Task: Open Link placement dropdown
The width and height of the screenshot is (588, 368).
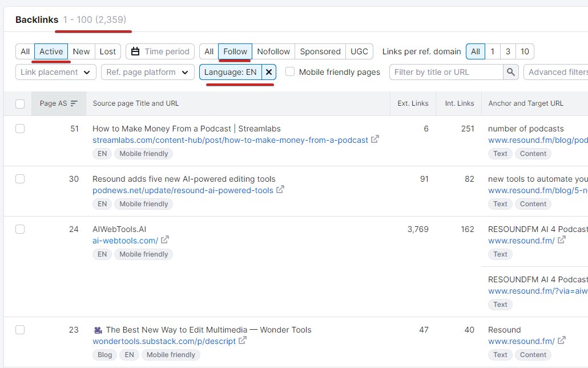Action: (x=56, y=72)
